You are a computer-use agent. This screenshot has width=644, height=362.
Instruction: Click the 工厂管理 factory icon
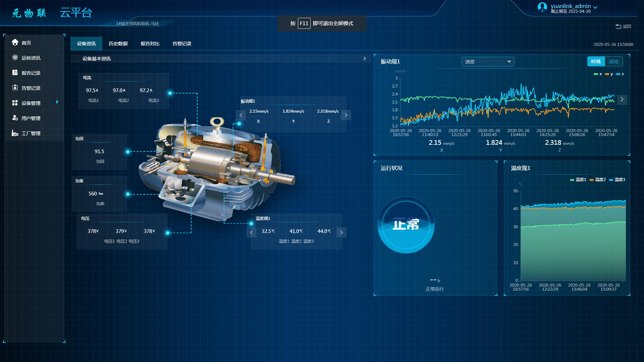(x=15, y=133)
